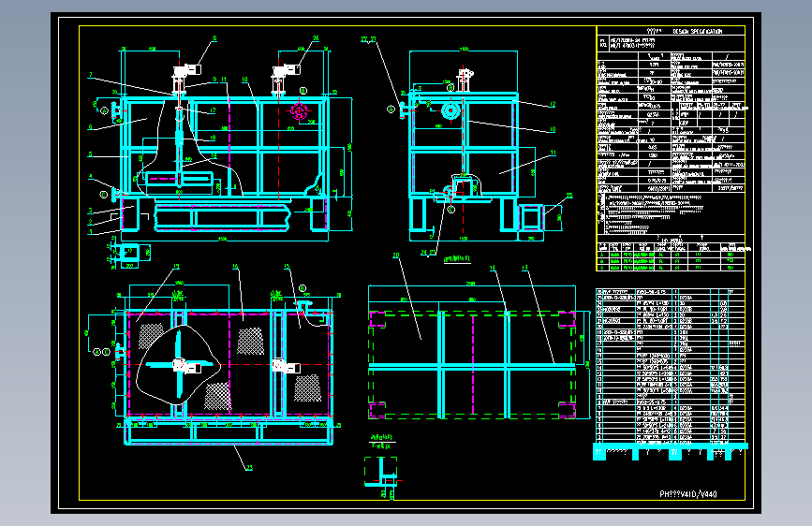Click callout number 6 left of the front view
812x526 pixels.
tap(90, 127)
